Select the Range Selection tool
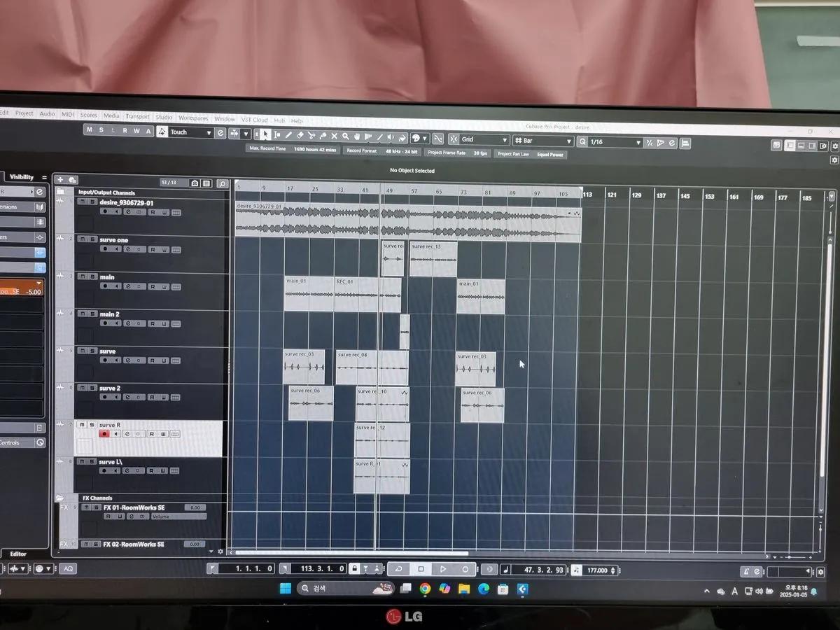This screenshot has height=630, width=840. click(277, 134)
